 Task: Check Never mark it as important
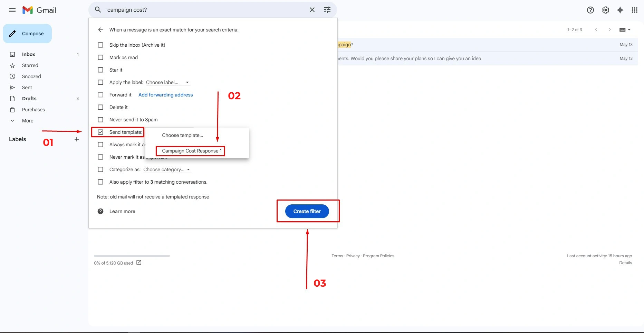[x=100, y=157]
